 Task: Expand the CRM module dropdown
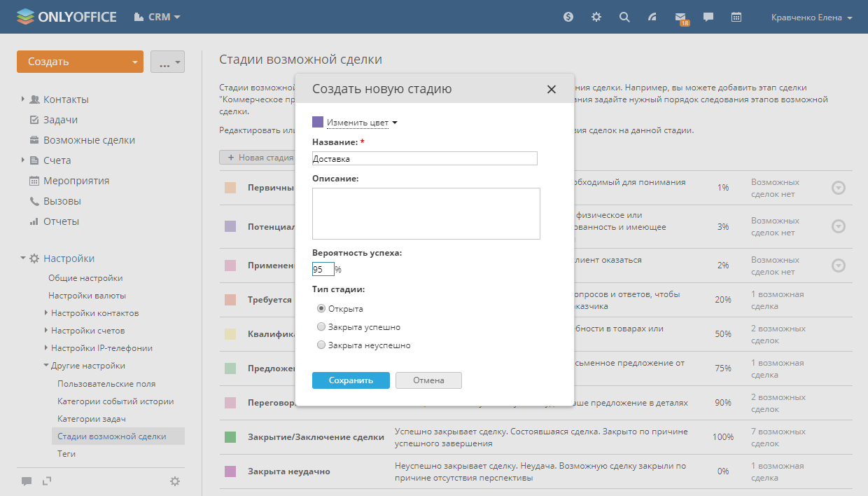point(157,17)
